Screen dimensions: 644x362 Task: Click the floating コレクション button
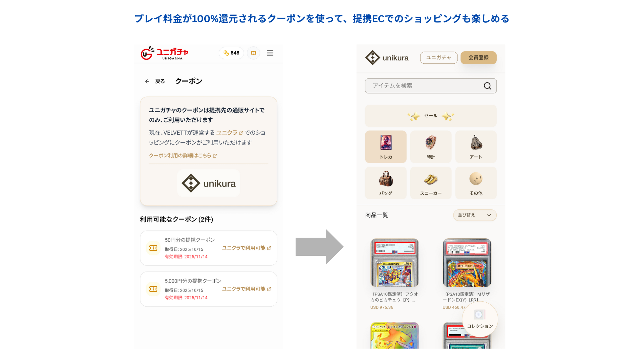pos(480,319)
